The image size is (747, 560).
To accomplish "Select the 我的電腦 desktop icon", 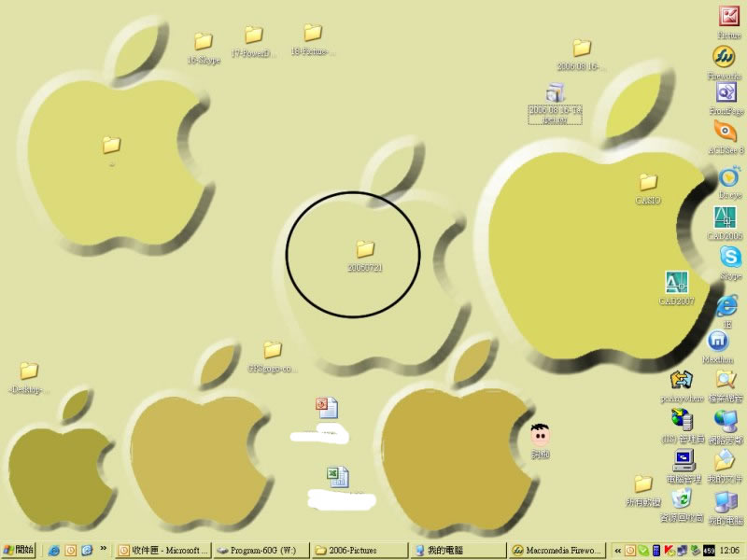I will 726,503.
